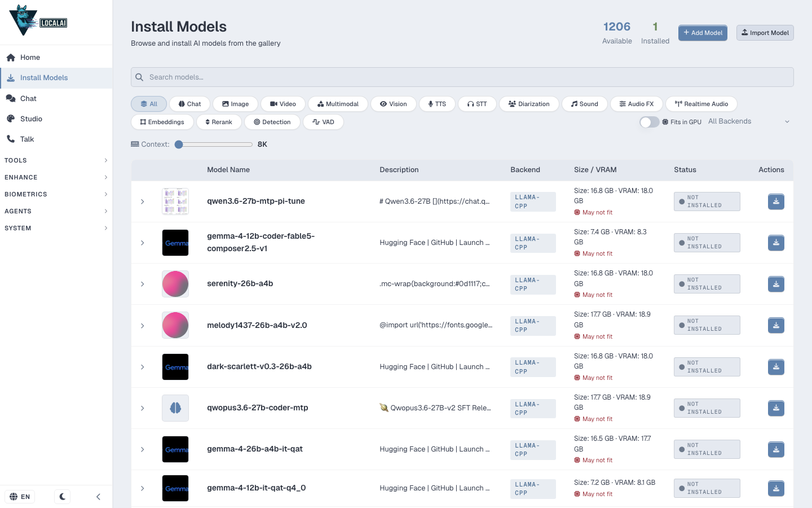Expand the qwen3.6-27b-mtp-pi-tune row
The image size is (812, 508).
[x=143, y=202]
